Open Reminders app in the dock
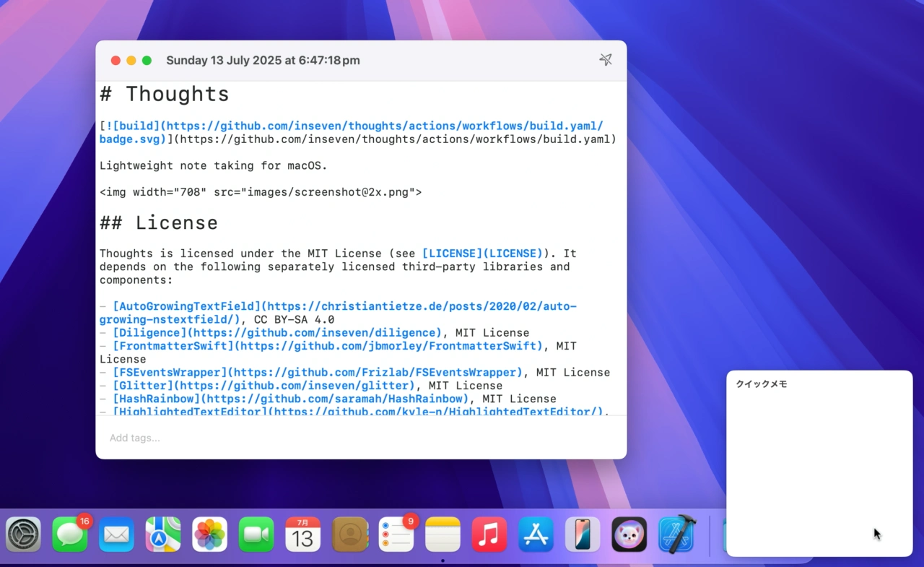Viewport: 924px width, 567px height. tap(396, 535)
